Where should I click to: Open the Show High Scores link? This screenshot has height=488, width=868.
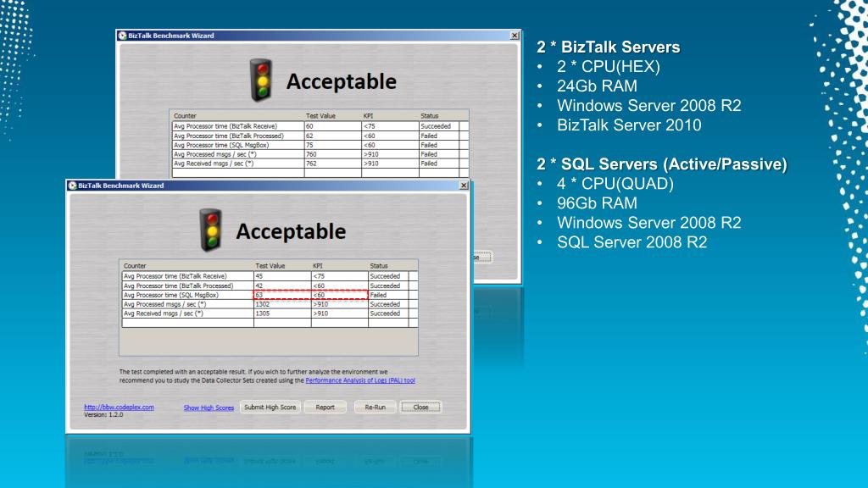pos(209,408)
